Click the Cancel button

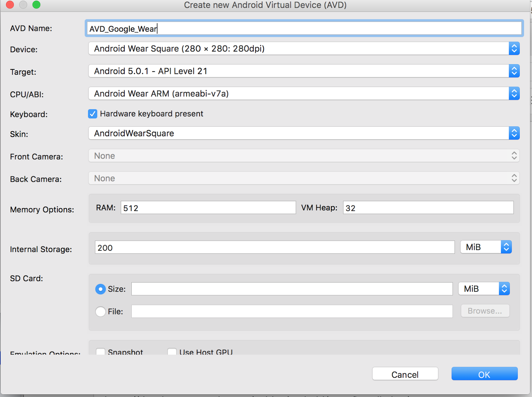tap(405, 374)
